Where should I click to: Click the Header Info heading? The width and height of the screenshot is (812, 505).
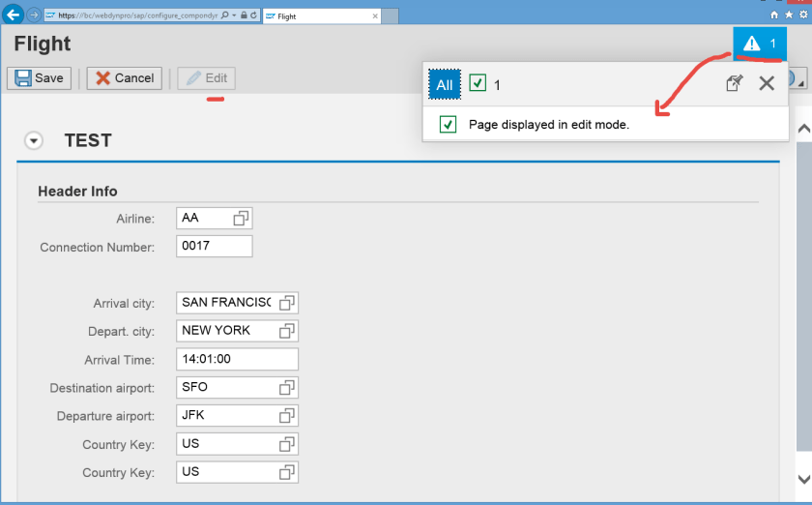tap(77, 192)
